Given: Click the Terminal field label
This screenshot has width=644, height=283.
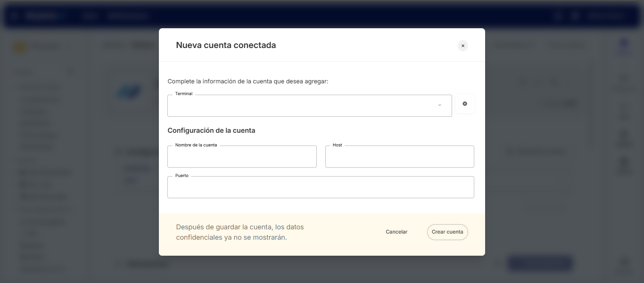Looking at the screenshot, I should (x=184, y=94).
